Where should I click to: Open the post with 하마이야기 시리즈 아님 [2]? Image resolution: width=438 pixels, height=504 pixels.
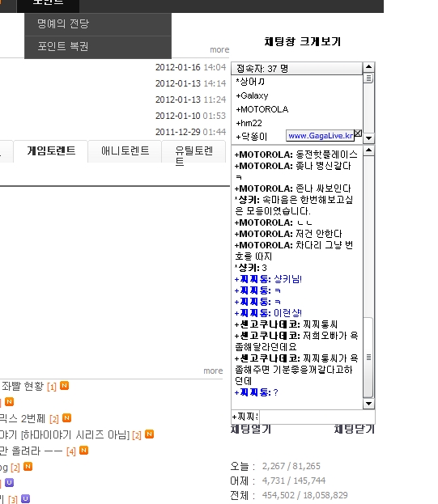[70, 435]
